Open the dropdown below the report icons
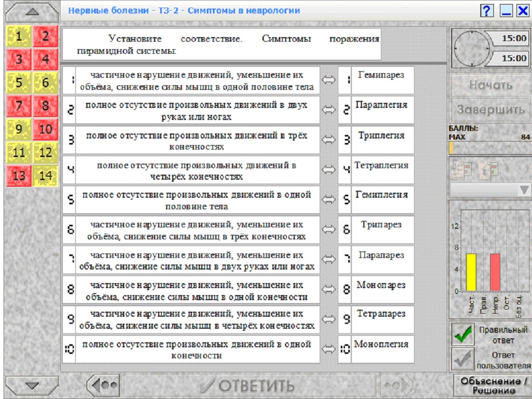Screen dimensions: 532x399 click(490, 190)
